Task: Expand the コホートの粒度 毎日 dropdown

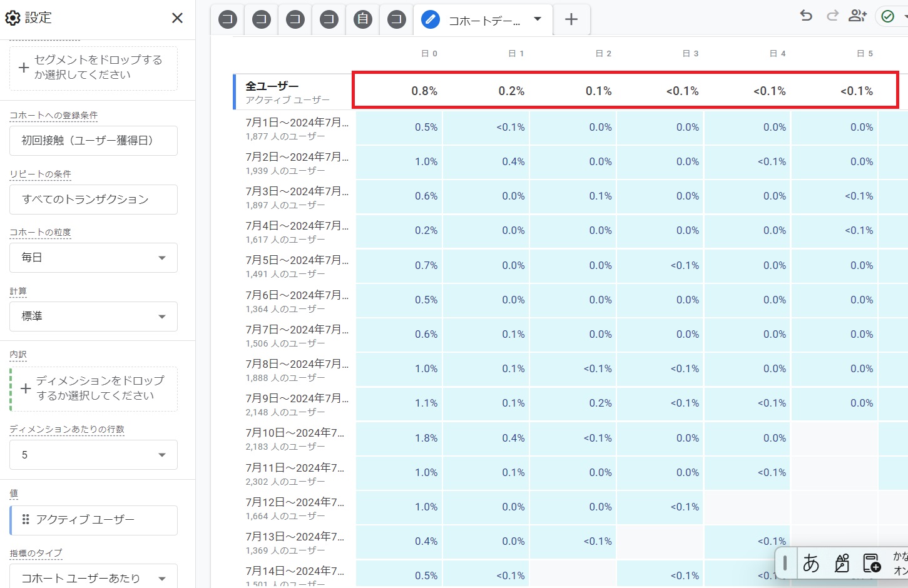Action: [93, 258]
